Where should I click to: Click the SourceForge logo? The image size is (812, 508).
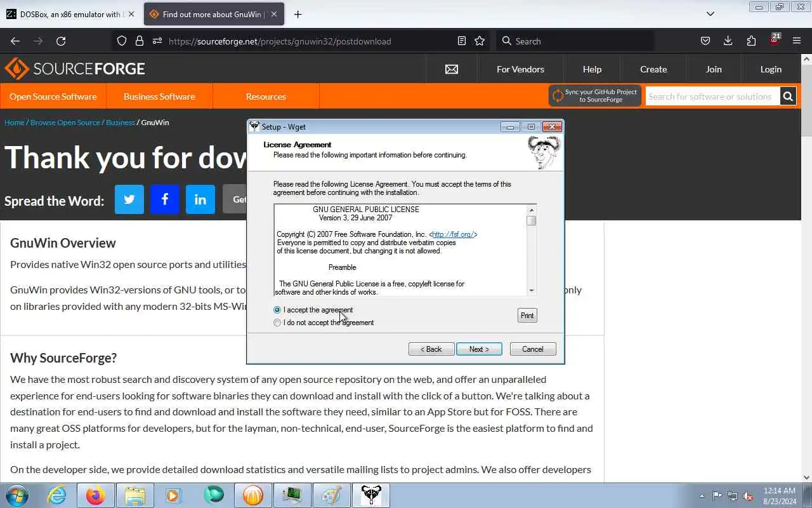75,69
